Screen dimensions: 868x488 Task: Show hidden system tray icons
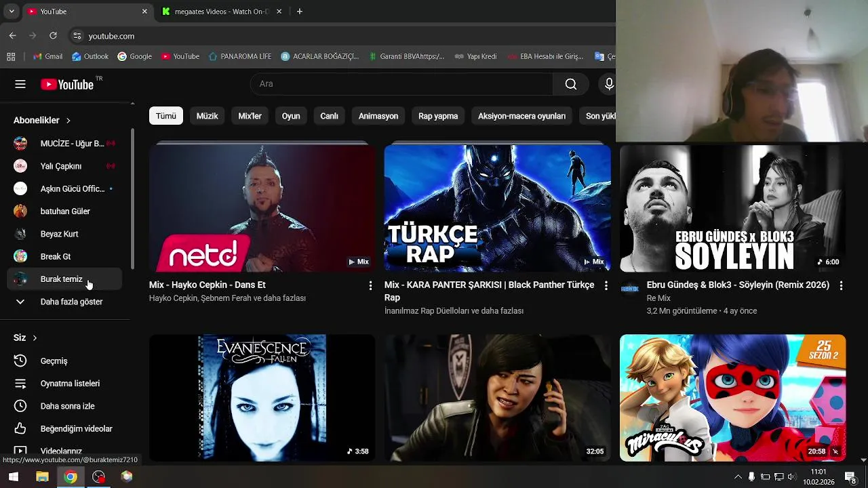click(x=738, y=476)
